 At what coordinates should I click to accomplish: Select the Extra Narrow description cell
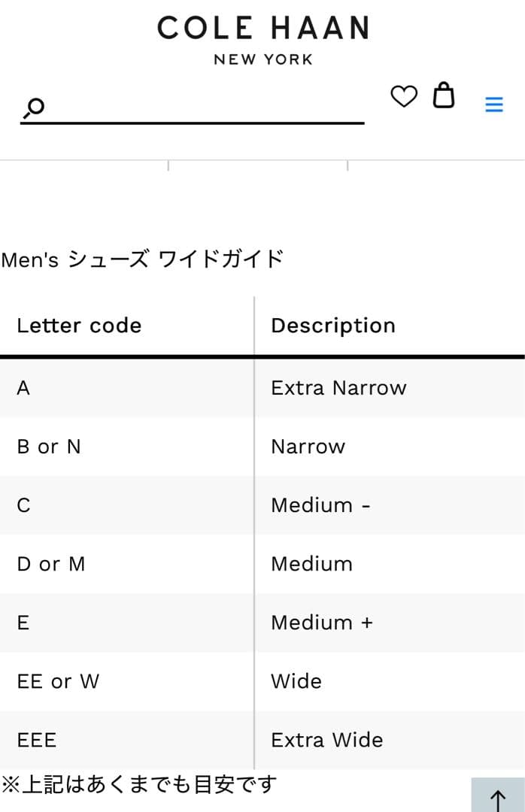338,388
